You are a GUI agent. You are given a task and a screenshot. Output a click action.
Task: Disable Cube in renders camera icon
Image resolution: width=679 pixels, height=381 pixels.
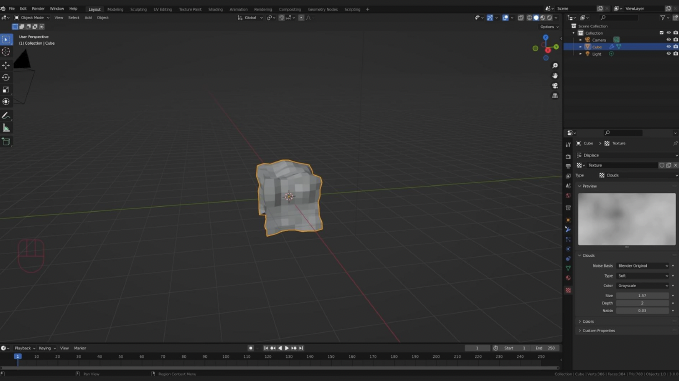tap(676, 47)
